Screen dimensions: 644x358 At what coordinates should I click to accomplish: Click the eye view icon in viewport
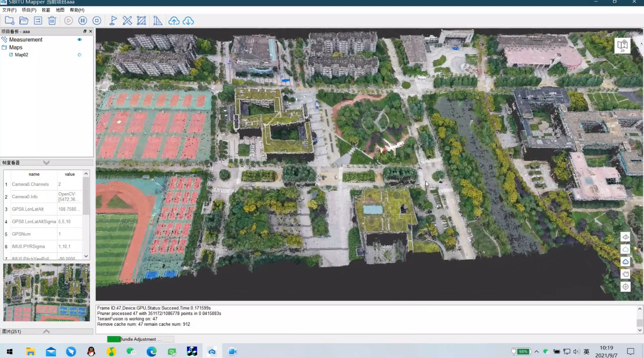click(x=626, y=237)
